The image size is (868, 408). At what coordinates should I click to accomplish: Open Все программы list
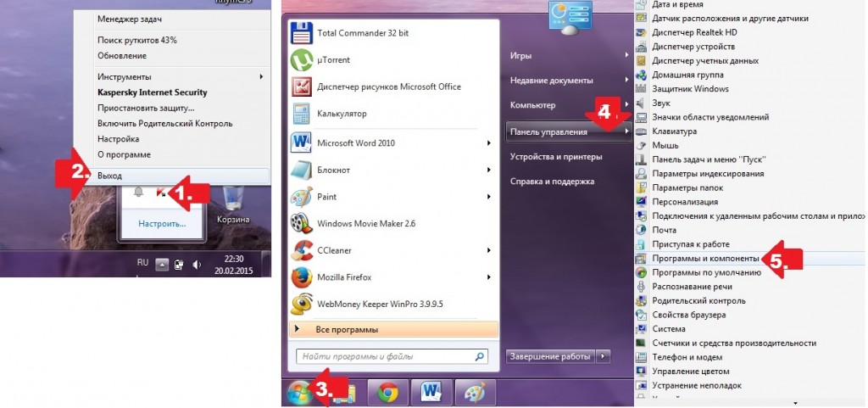pyautogui.click(x=393, y=329)
